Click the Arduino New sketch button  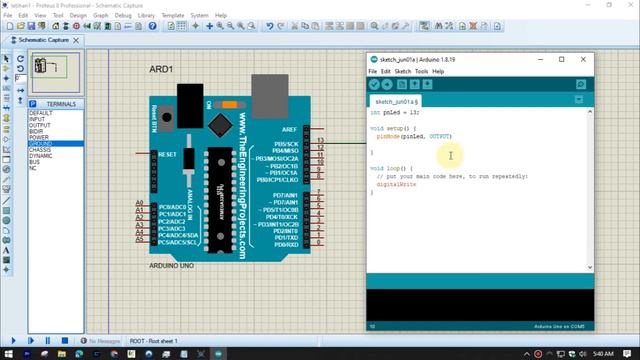[402, 84]
